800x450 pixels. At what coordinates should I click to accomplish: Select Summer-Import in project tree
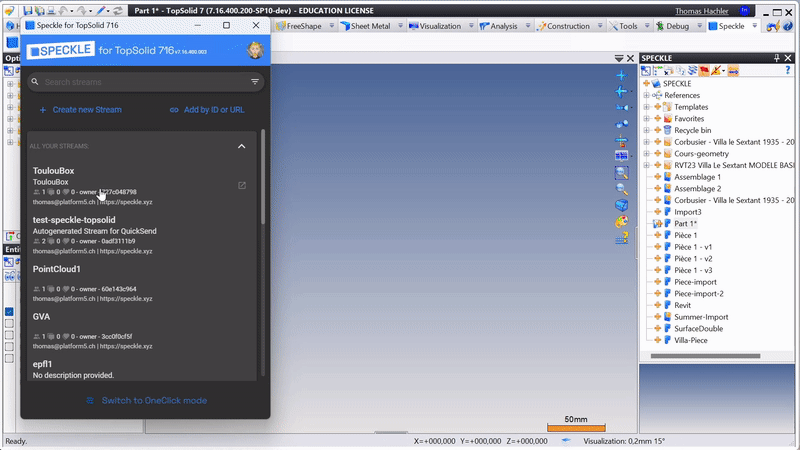701,317
